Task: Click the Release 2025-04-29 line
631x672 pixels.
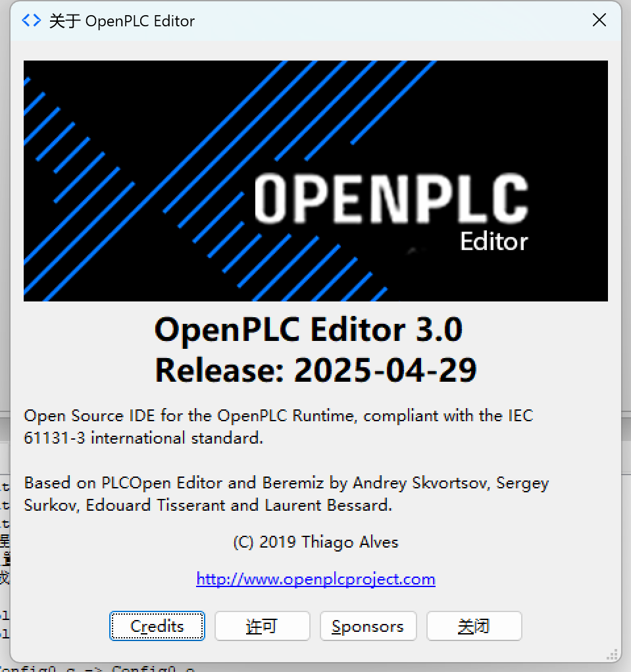Action: 316,370
